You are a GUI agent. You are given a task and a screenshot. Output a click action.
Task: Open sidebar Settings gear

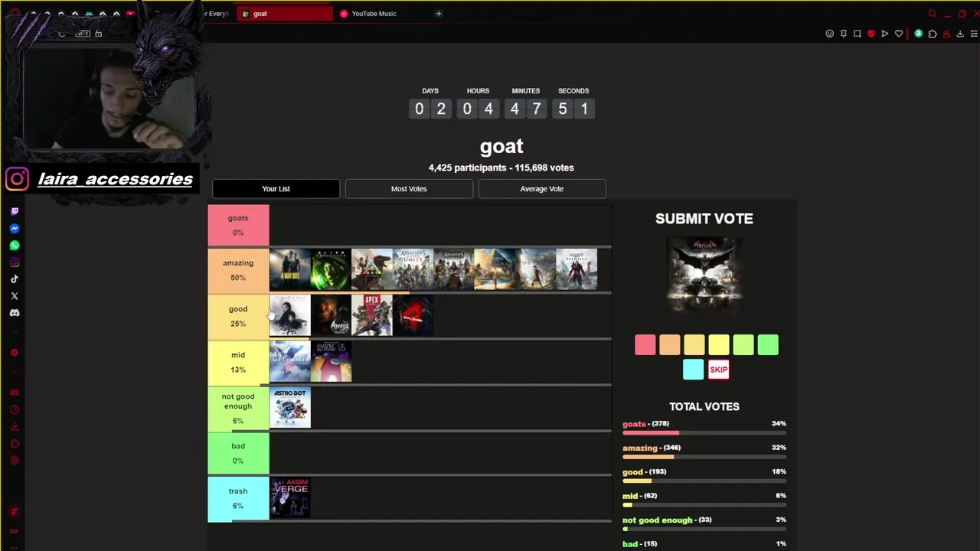pyautogui.click(x=15, y=460)
